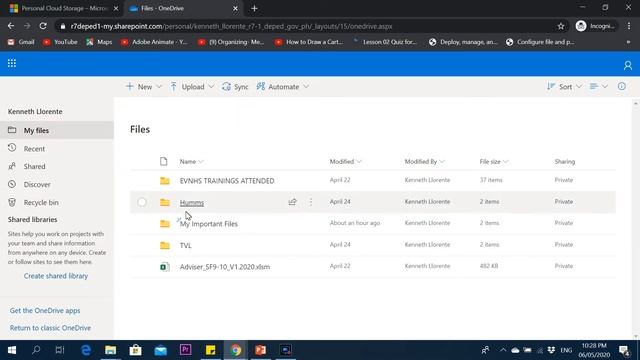Open the Humms row more actions ellipsis

[x=311, y=202]
